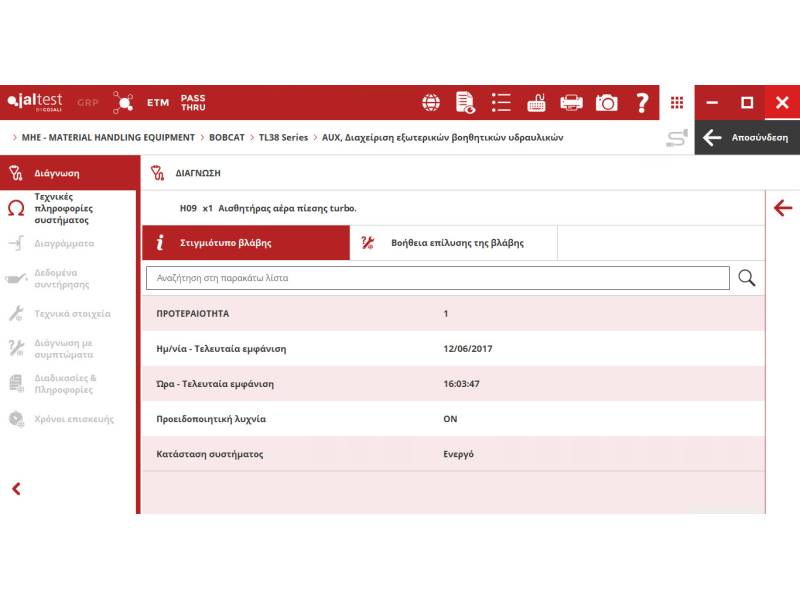Image resolution: width=800 pixels, height=600 pixels.
Task: Open the apps grid menu icon
Action: pos(677,103)
